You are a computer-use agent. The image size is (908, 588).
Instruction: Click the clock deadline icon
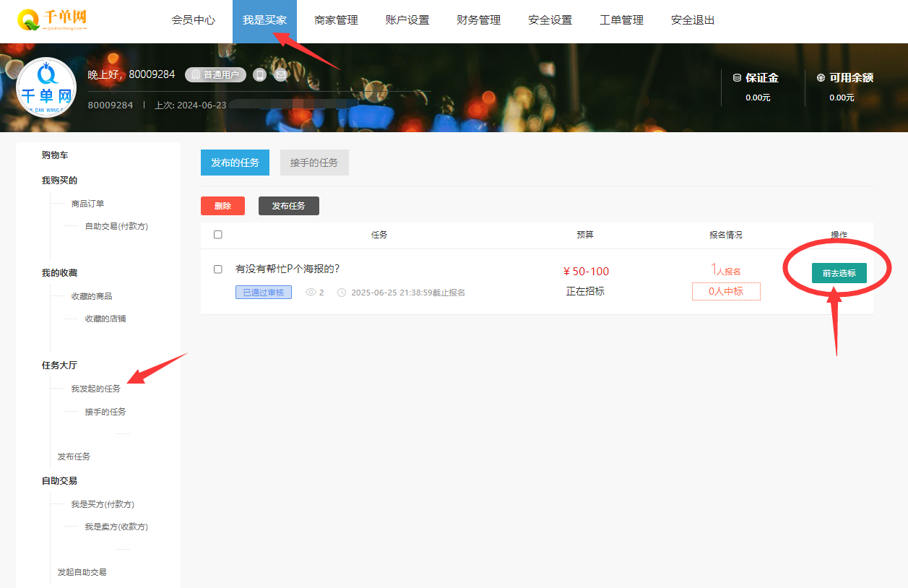tap(342, 293)
